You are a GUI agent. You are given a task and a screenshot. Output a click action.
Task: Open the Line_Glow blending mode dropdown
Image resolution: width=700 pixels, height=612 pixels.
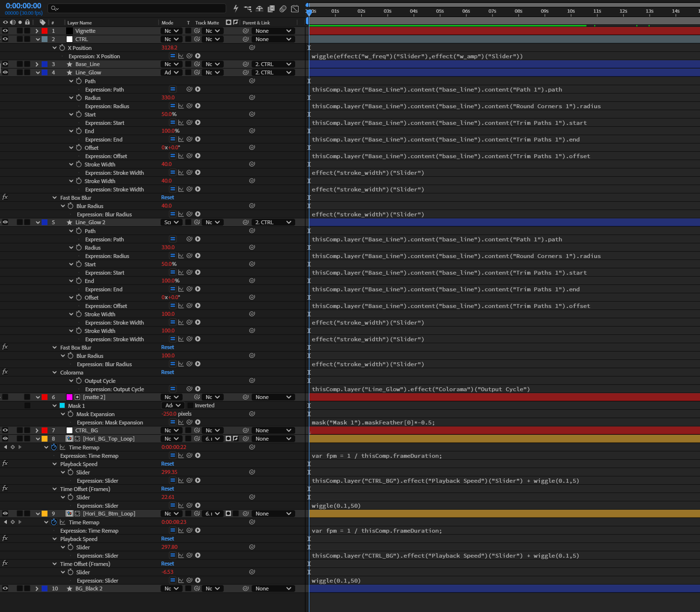tap(171, 72)
